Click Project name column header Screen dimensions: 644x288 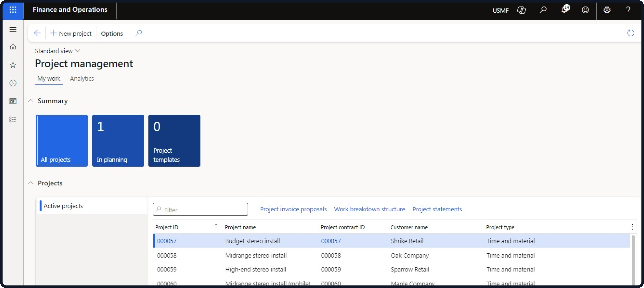click(x=240, y=227)
